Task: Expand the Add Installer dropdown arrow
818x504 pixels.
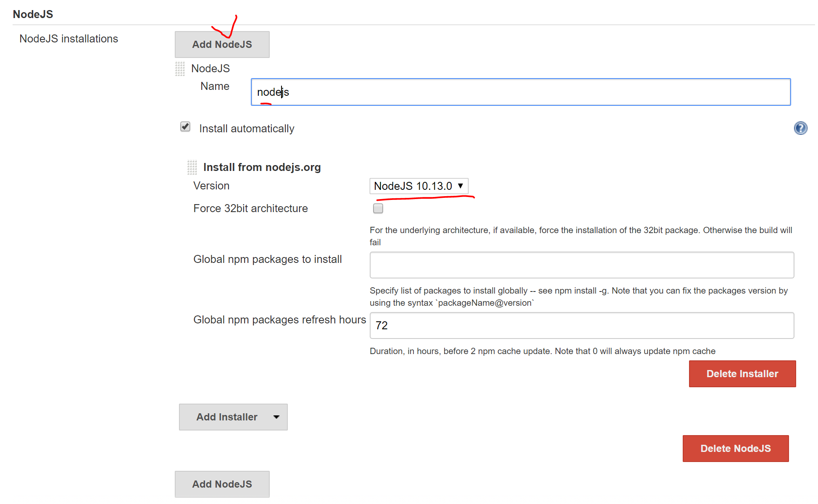Action: (x=276, y=417)
